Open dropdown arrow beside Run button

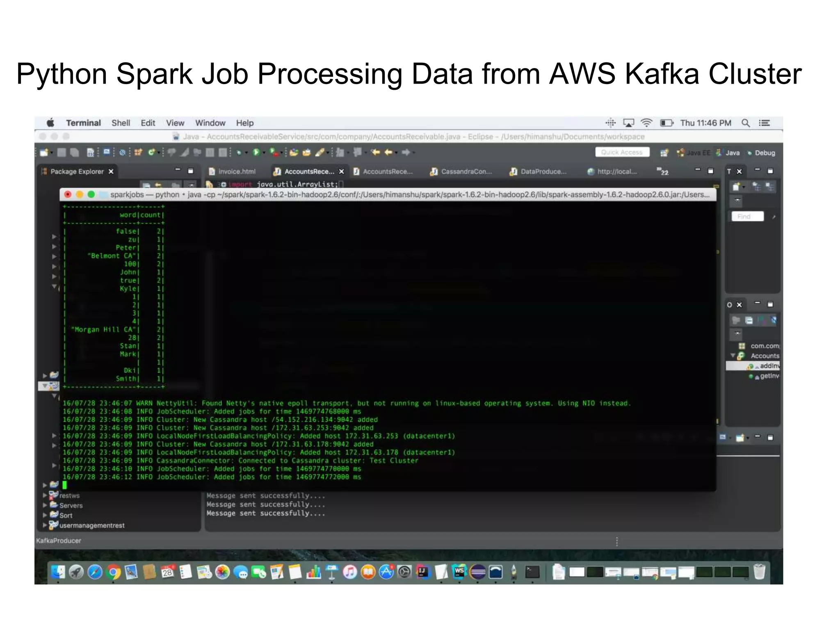(264, 153)
